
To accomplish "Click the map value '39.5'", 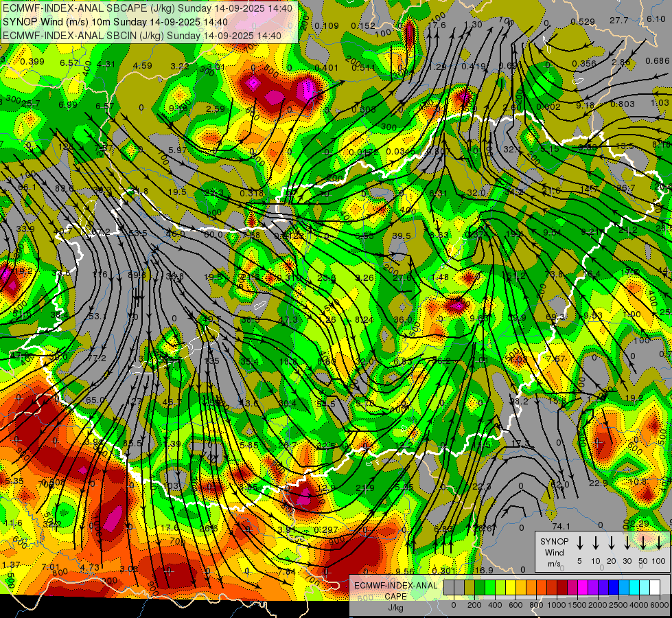I will tap(402, 236).
